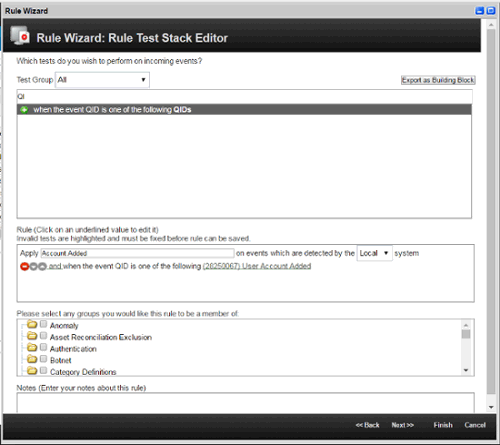Open the Asset Reconciliation Exclusion folder icon

click(32, 336)
